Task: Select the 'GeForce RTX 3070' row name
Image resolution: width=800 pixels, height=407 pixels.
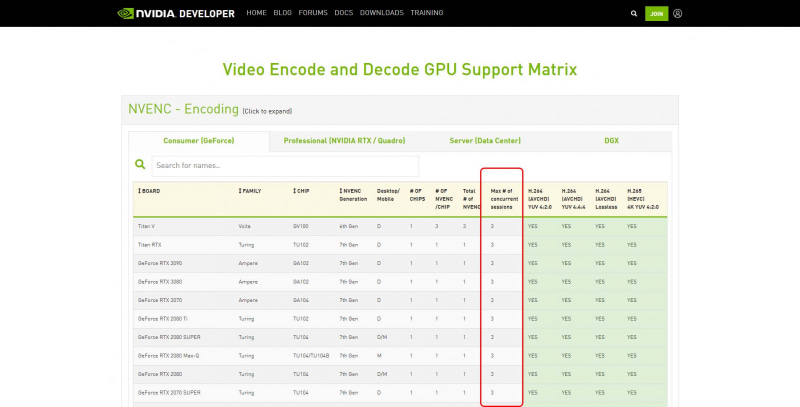Action: tap(160, 300)
